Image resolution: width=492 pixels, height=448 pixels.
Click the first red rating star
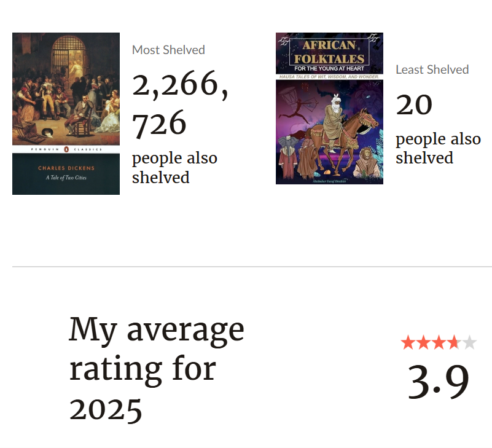click(x=408, y=343)
